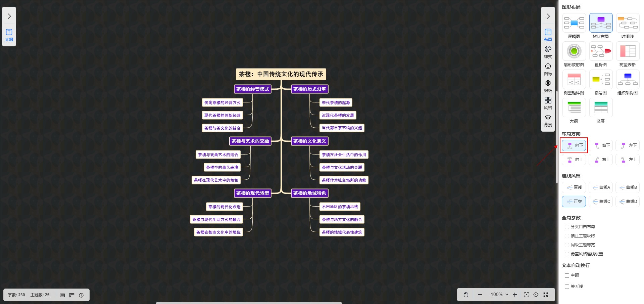Select the 茶楼的文化意义 topic node

(309, 141)
